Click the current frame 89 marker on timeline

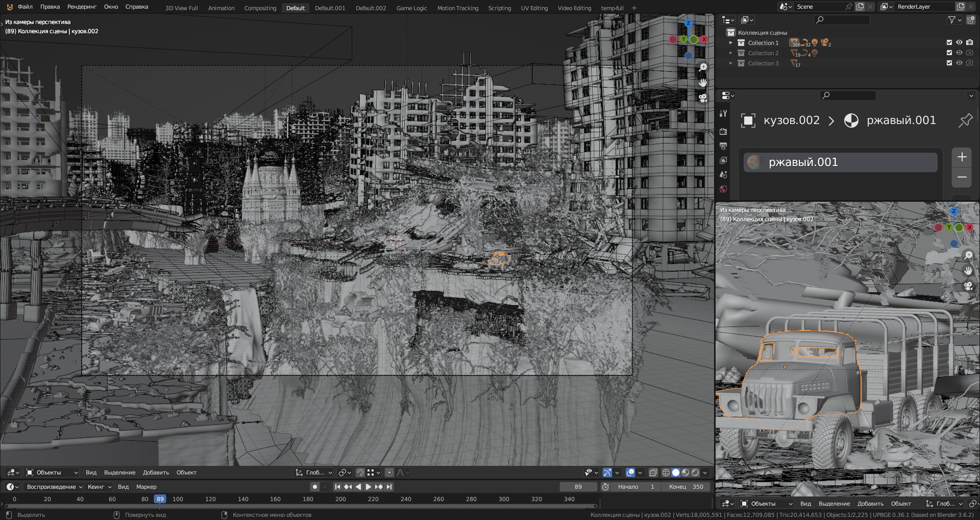[x=160, y=499]
